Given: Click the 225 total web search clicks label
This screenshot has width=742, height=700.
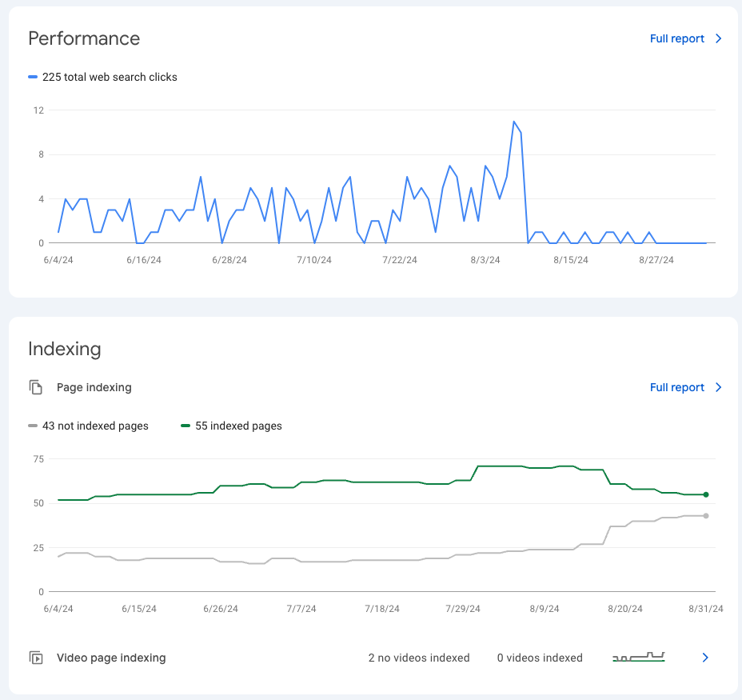Looking at the screenshot, I should click(110, 78).
